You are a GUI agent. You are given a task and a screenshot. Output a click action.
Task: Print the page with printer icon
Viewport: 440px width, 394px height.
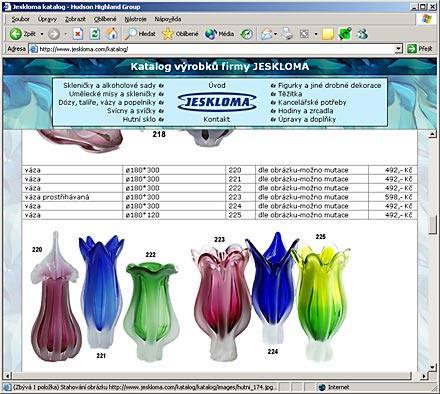tap(287, 34)
